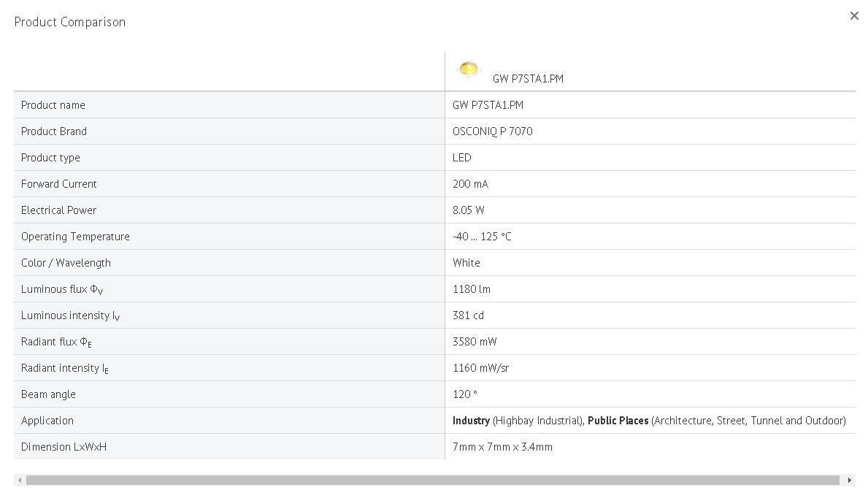Select the 'Electrical Power' row label
Screen dimensions: 868x501
pos(58,210)
